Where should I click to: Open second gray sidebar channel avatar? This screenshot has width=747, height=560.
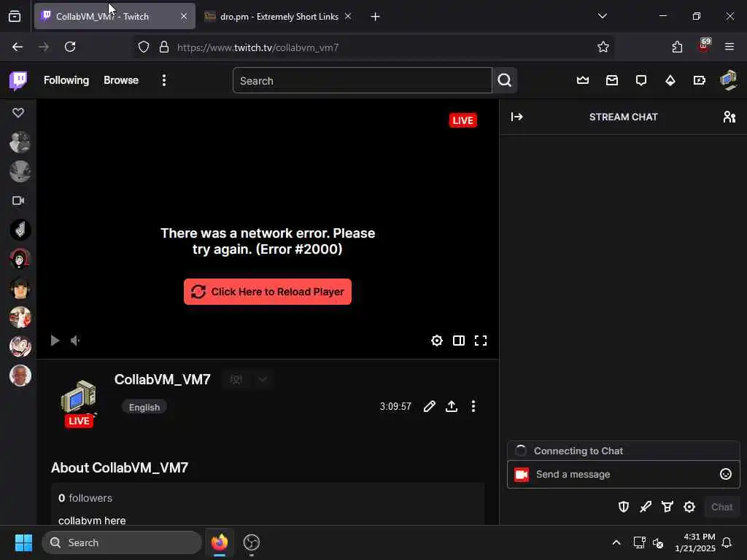pos(20,171)
